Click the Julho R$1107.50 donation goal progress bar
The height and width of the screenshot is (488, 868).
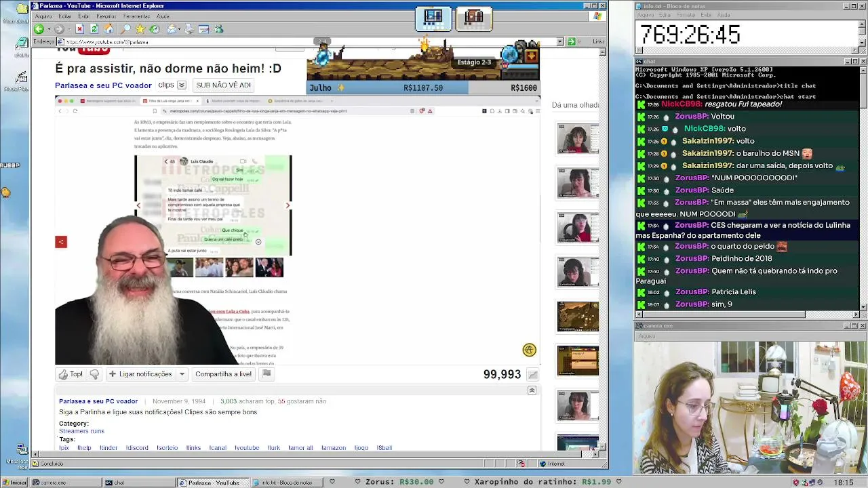423,88
